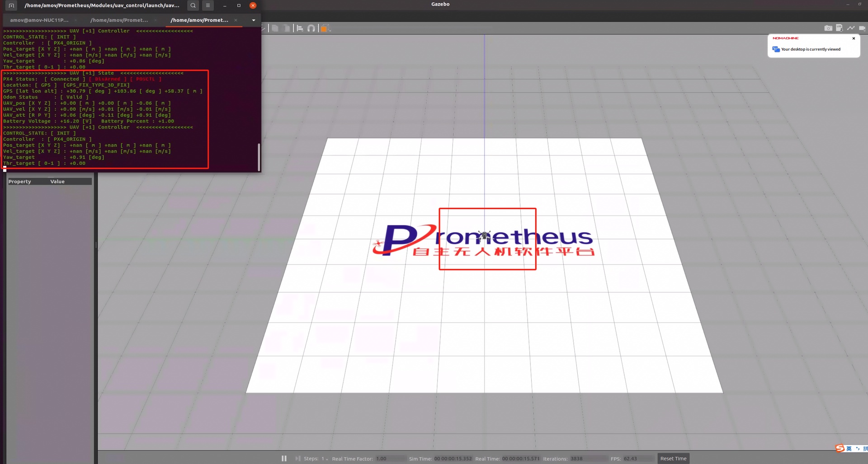The height and width of the screenshot is (464, 868).
Task: Select the Gazebo snap magnet icon
Action: tap(311, 28)
